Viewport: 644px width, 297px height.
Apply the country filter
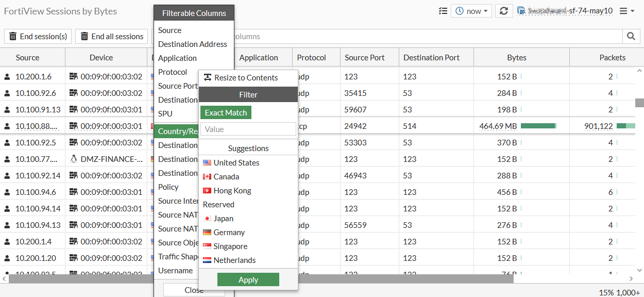[248, 279]
